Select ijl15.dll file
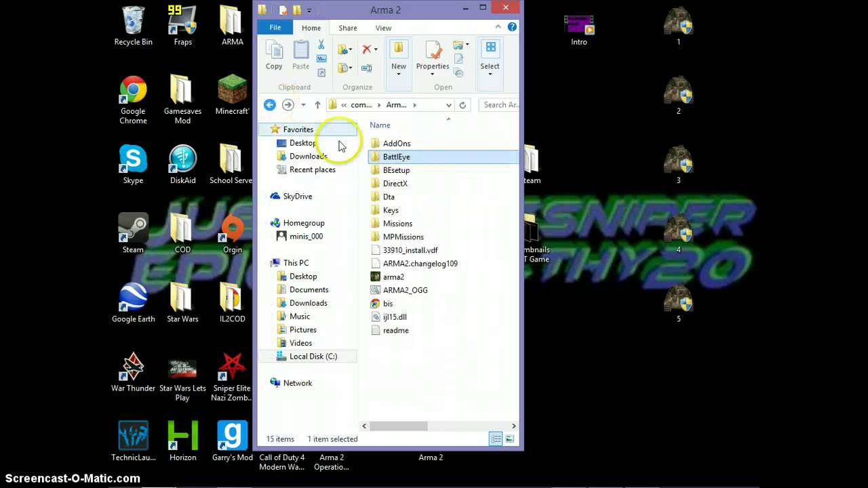Image resolution: width=868 pixels, height=488 pixels. point(395,317)
